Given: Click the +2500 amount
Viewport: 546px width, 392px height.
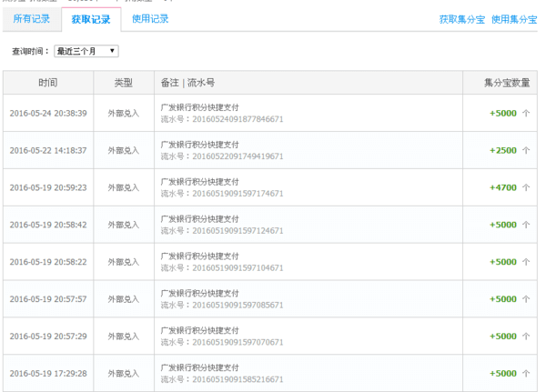Looking at the screenshot, I should point(503,150).
